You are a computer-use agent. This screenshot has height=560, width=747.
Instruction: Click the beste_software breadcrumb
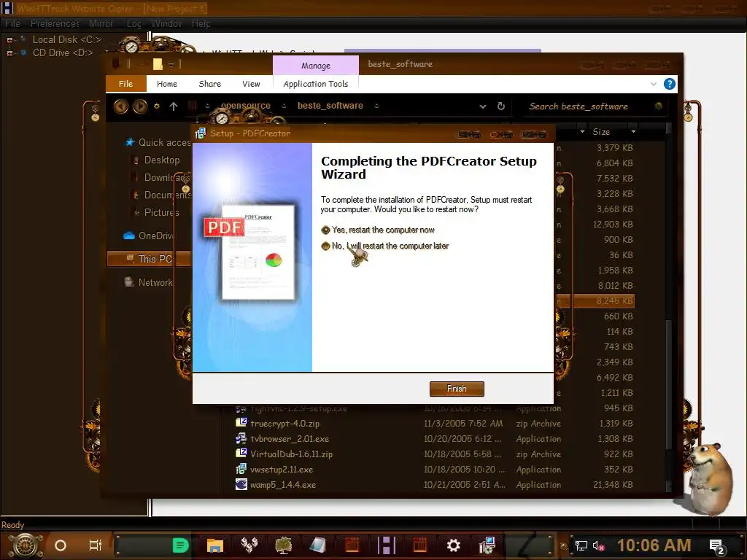(x=330, y=106)
